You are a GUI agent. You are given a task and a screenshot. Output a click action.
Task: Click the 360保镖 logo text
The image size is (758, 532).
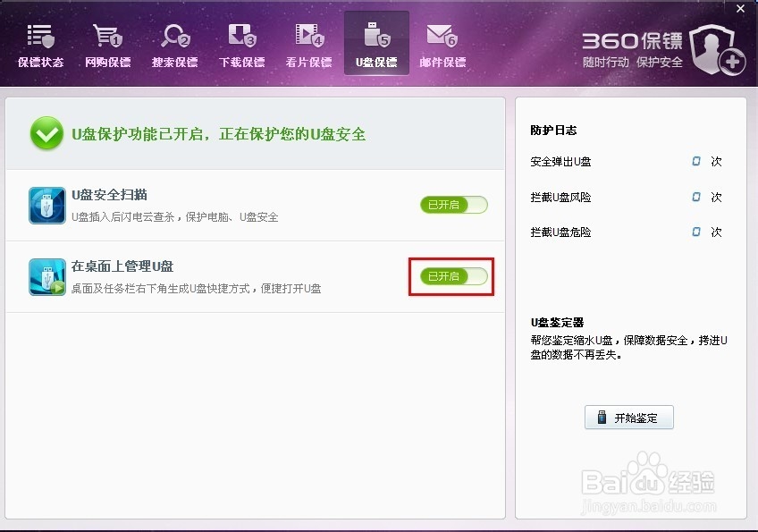[632, 41]
